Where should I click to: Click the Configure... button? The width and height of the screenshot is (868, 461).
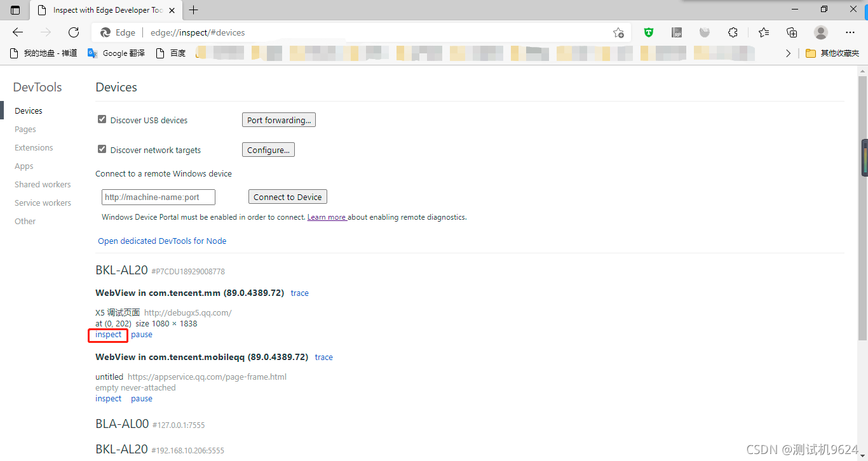(268, 150)
